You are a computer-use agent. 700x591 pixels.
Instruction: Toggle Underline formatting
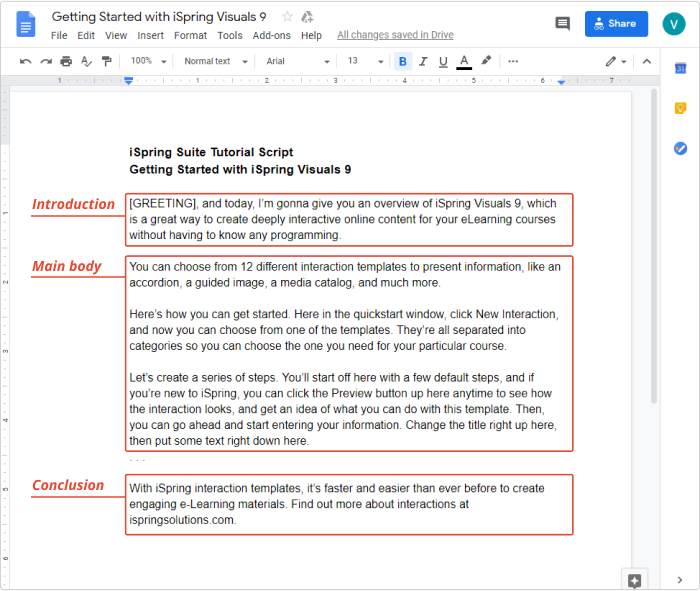click(443, 61)
